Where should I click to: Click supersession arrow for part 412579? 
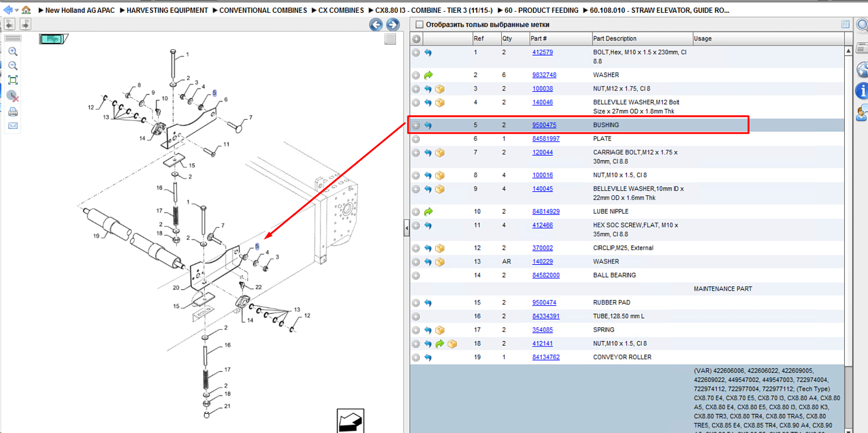[428, 53]
